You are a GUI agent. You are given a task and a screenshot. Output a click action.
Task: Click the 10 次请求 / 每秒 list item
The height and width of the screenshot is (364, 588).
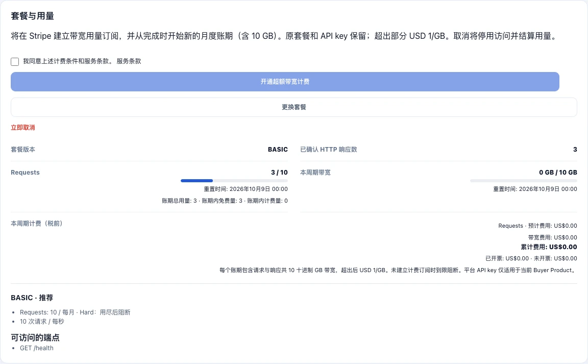coord(42,322)
